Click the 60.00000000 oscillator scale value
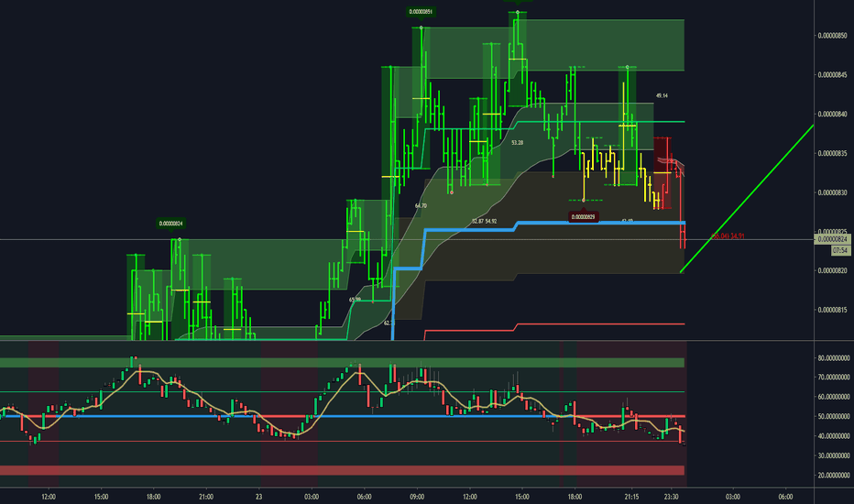This screenshot has width=854, height=504. pos(833,397)
